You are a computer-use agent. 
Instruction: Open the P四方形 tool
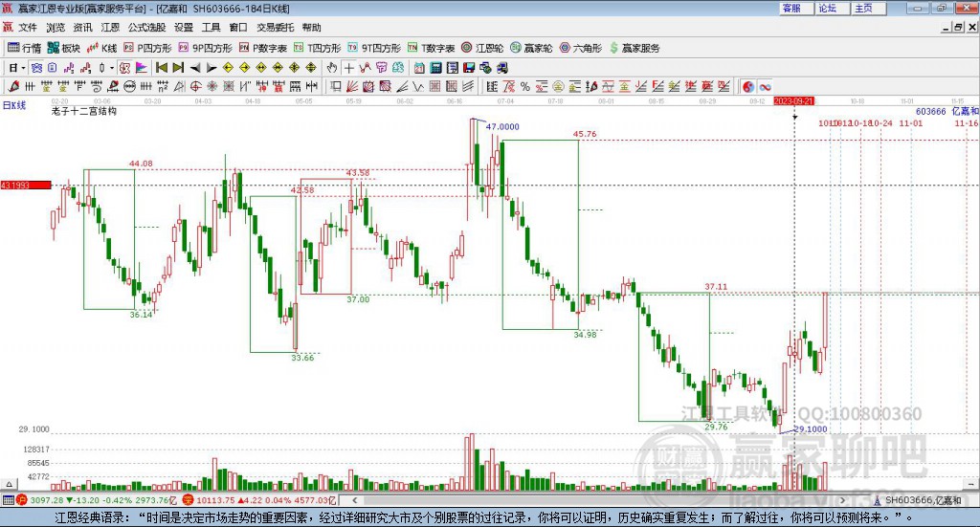(147, 48)
